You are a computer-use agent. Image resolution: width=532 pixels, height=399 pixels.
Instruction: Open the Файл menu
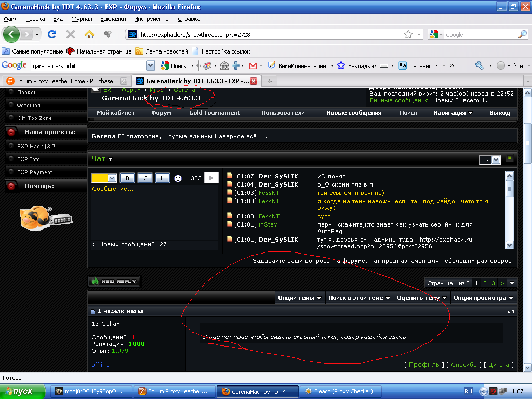[10, 19]
